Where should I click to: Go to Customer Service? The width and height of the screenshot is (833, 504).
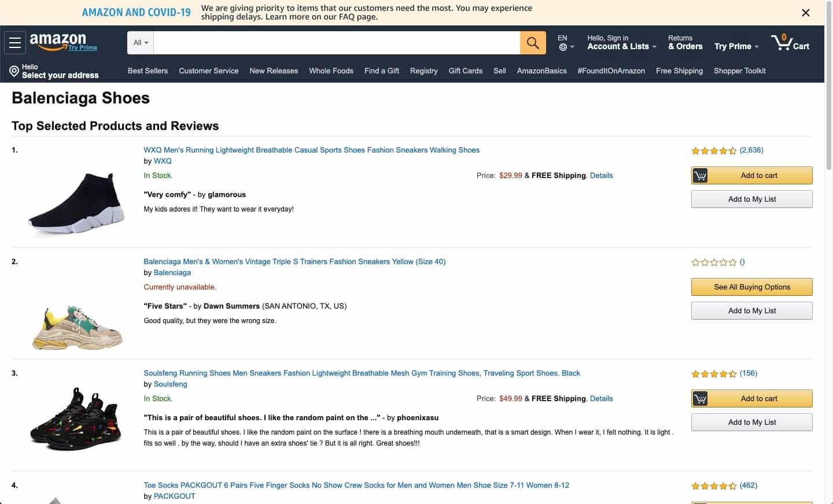(x=209, y=71)
